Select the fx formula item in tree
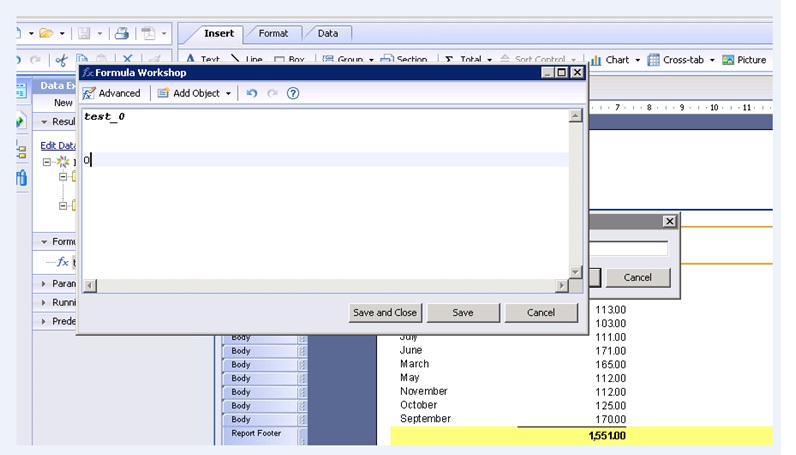 pos(63,262)
